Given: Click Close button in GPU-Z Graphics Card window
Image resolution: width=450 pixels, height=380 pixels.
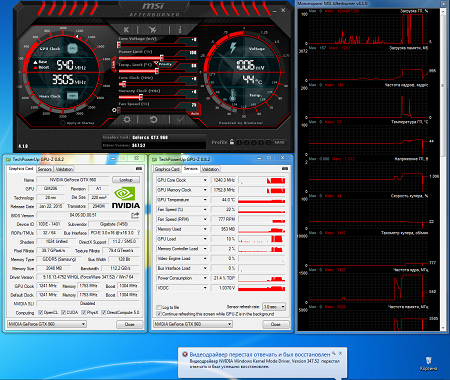Looking at the screenshot, I should pos(130,324).
